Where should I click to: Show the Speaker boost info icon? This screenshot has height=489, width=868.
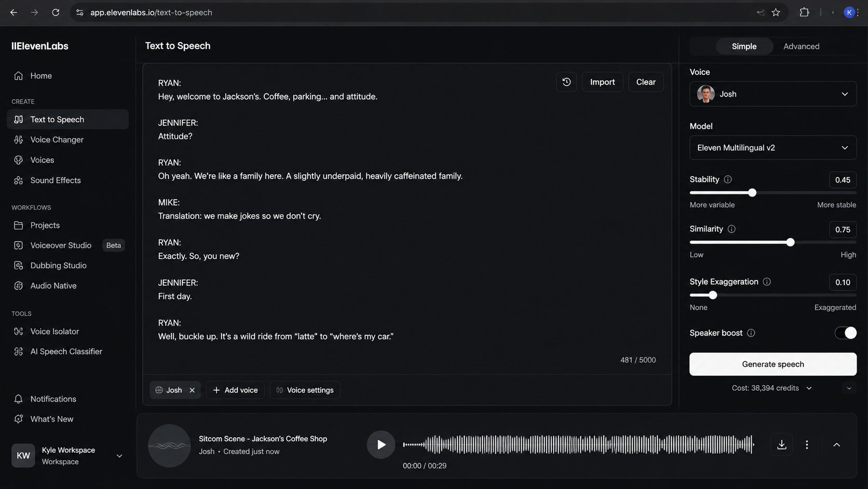point(751,333)
